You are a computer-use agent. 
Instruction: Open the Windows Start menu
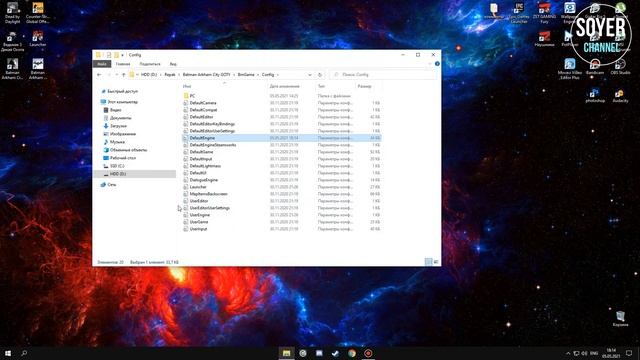click(x=8, y=353)
